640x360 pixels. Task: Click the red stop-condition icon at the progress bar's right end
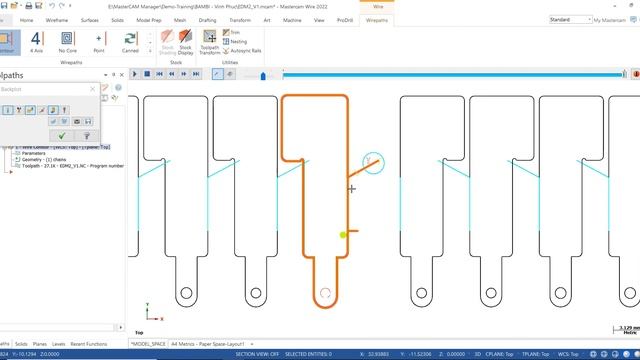(636, 74)
